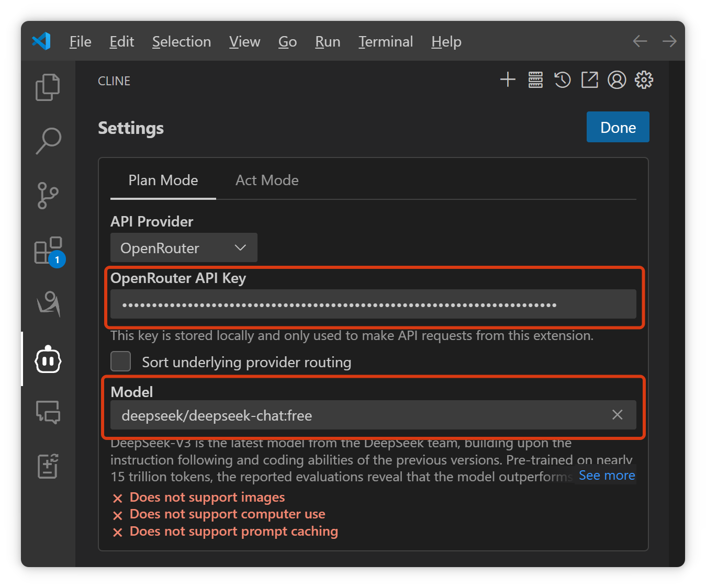Expand the API Provider OpenRouter dropdown
Image resolution: width=706 pixels, height=588 pixels.
pyautogui.click(x=184, y=248)
